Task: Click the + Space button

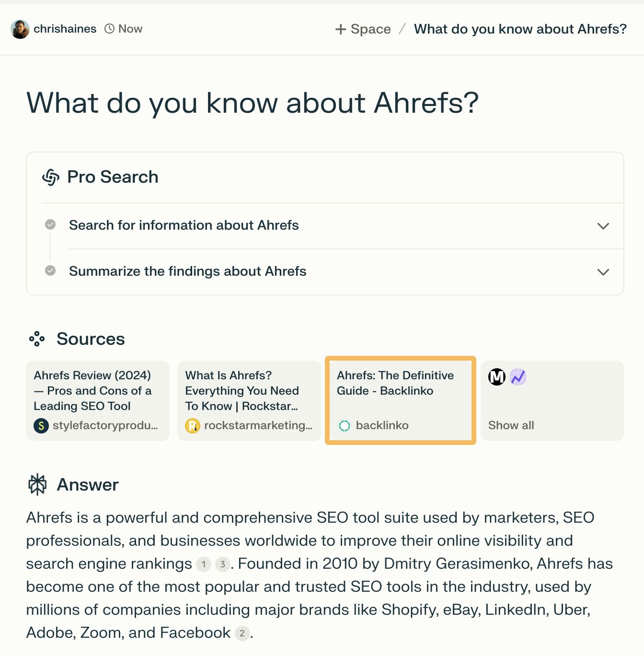Action: [363, 29]
